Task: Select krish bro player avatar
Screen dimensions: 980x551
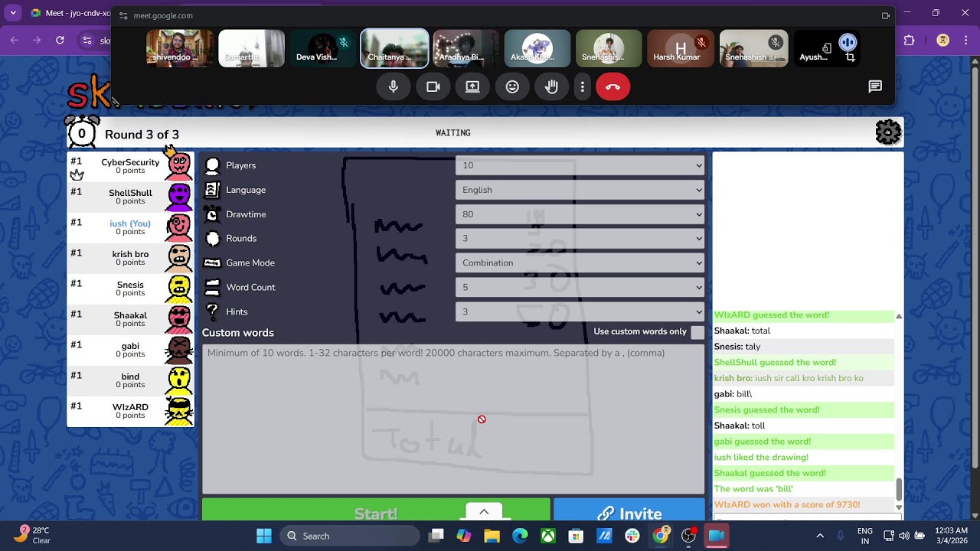Action: [x=178, y=258]
